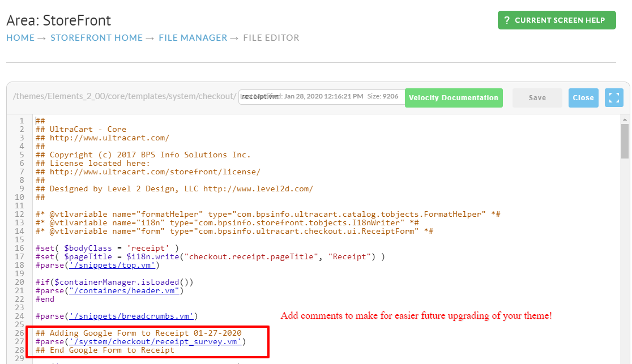Save the receipt.vm file
This screenshot has width=632, height=364.
tap(537, 97)
